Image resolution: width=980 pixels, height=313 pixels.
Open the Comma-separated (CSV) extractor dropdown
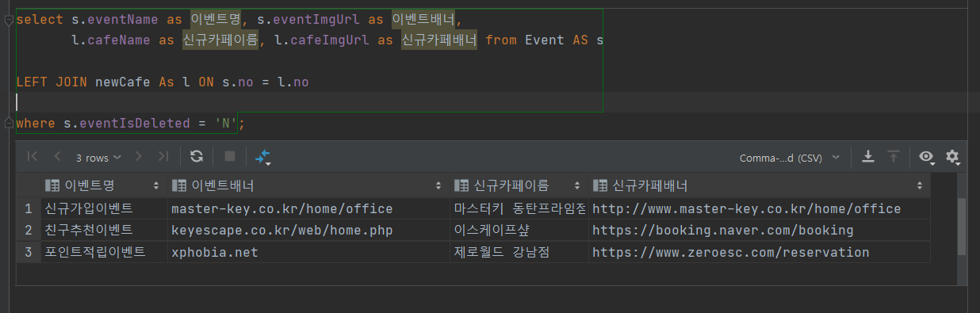[790, 157]
